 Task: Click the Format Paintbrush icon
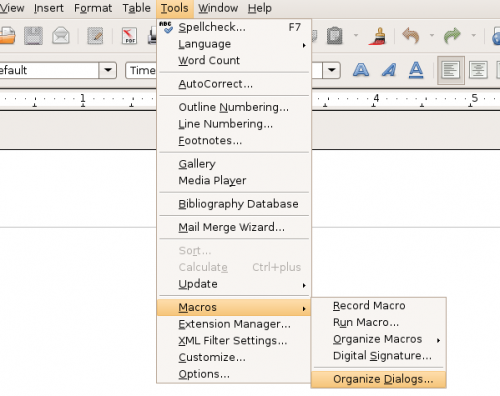click(378, 35)
